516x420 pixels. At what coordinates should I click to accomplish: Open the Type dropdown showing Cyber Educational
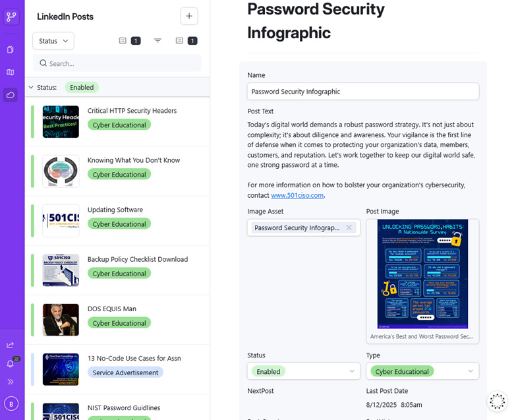coord(422,371)
